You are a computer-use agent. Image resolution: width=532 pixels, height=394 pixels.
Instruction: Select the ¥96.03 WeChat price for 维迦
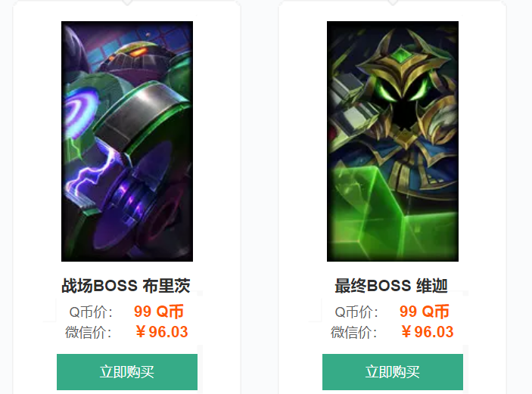(x=427, y=332)
